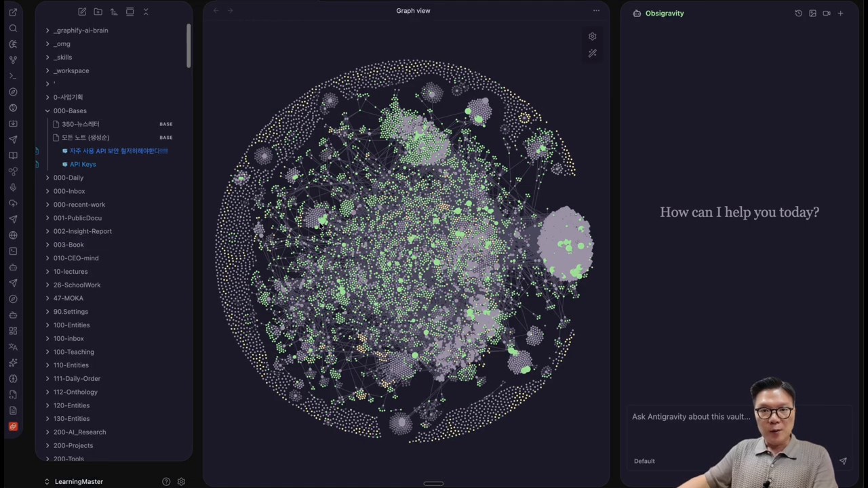868x488 pixels.
Task: Click the video camera icon in Obsigravity
Action: pyautogui.click(x=826, y=13)
